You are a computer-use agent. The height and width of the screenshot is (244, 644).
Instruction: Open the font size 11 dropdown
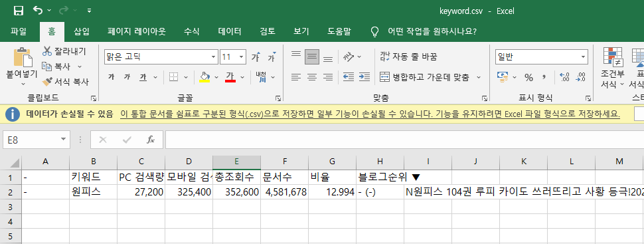pyautogui.click(x=241, y=57)
